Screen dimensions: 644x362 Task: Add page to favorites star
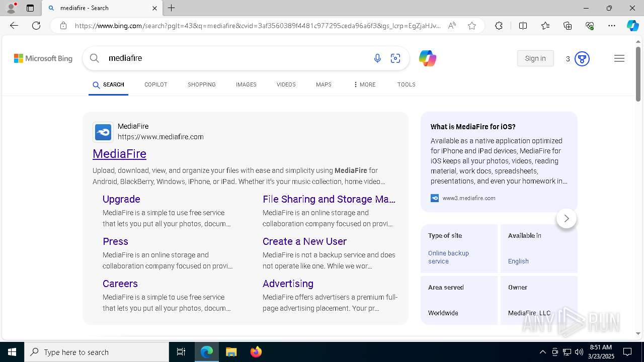pos(472,26)
